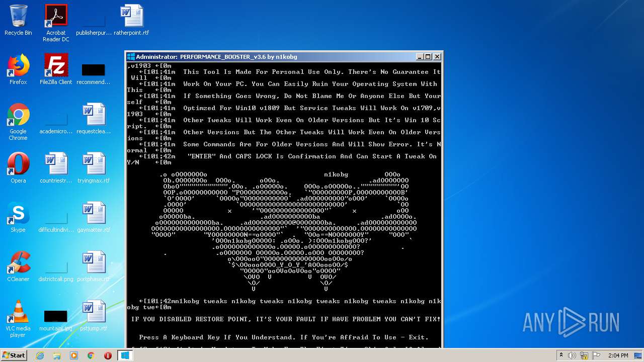Open VLC media player shortcut

tap(18, 319)
